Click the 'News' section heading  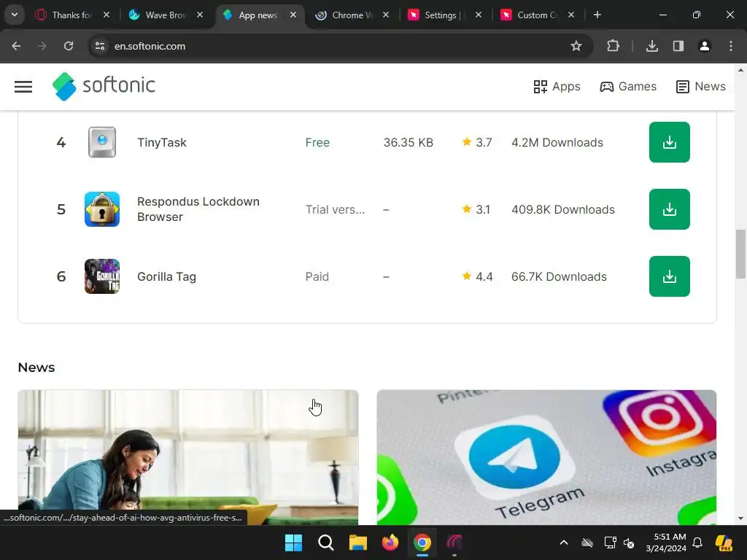pos(36,367)
